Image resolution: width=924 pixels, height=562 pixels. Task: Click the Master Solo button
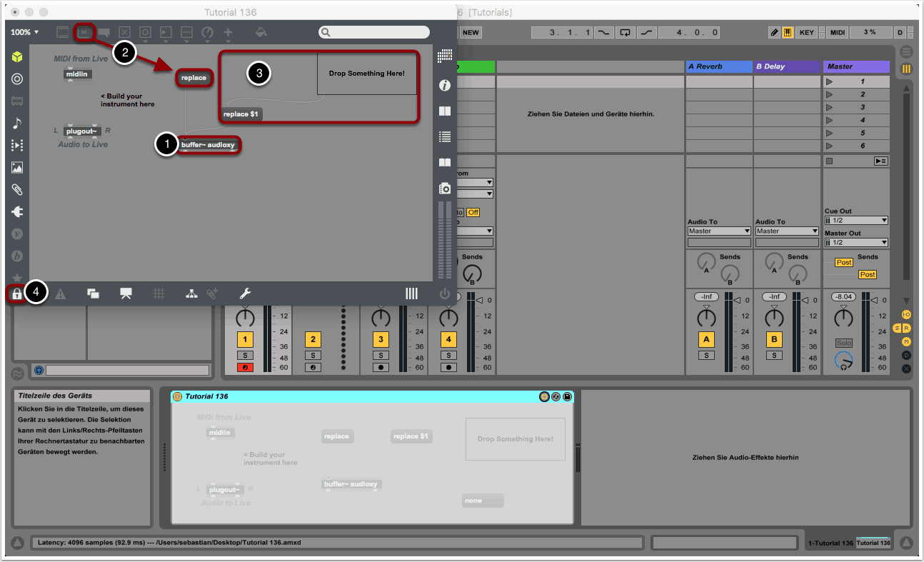coord(845,343)
